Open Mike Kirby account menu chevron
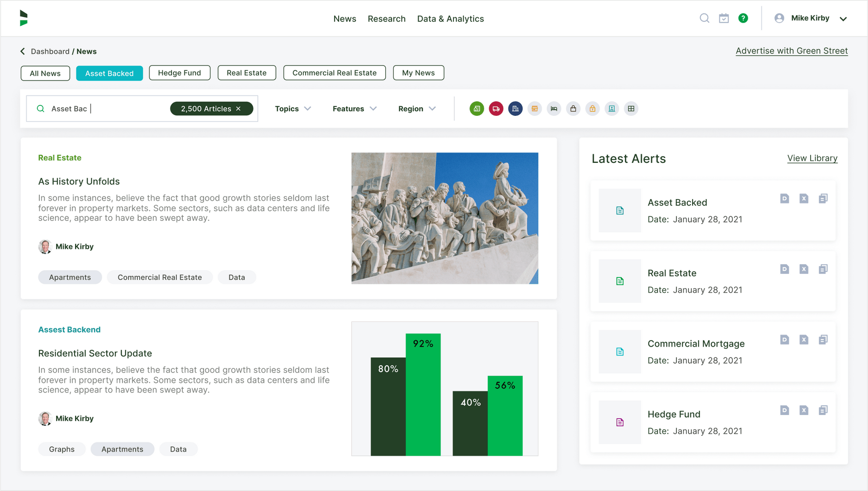Image resolution: width=868 pixels, height=491 pixels. tap(843, 19)
